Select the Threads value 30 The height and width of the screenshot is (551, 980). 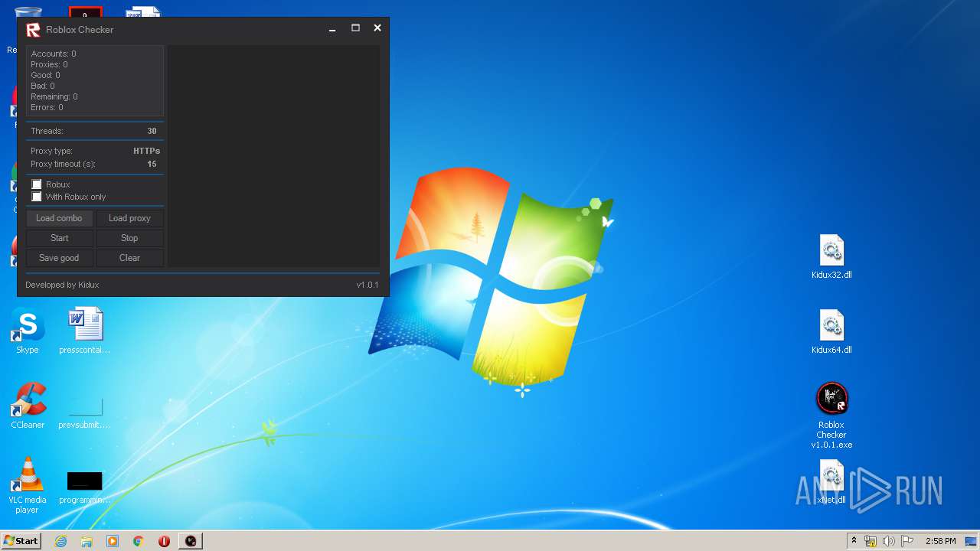[152, 131]
